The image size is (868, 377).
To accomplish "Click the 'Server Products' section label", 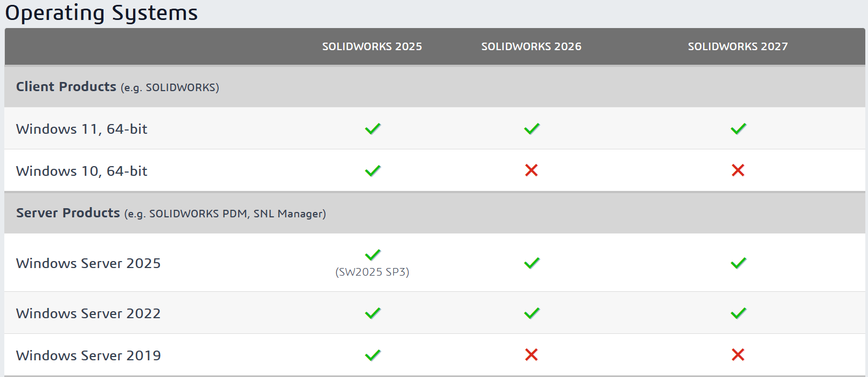I will pyautogui.click(x=68, y=213).
